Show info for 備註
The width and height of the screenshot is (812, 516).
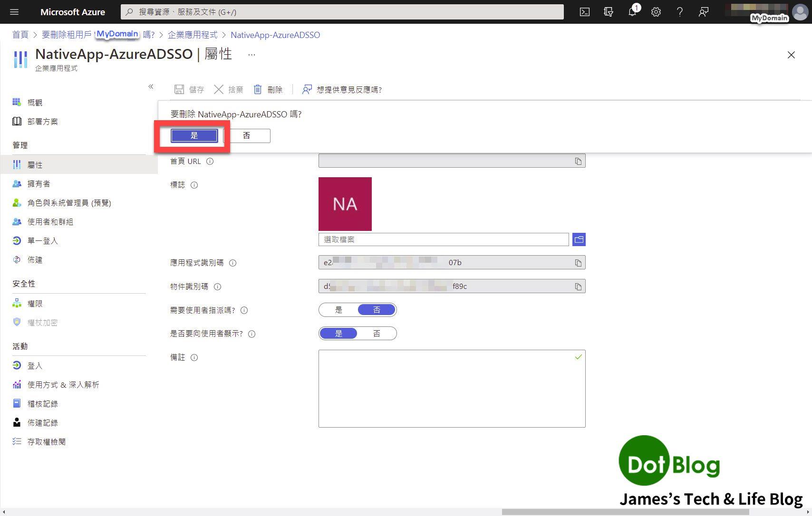194,357
